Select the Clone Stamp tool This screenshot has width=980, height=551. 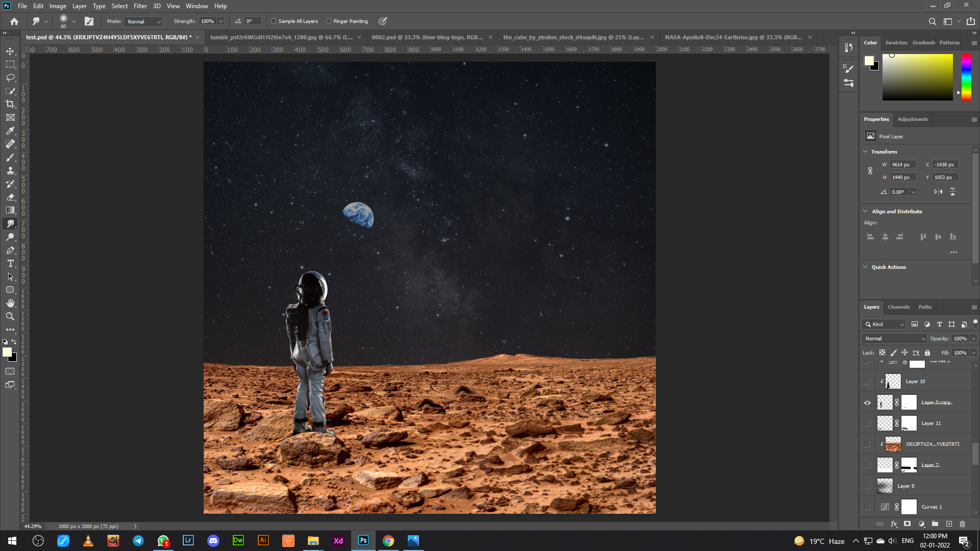click(10, 170)
